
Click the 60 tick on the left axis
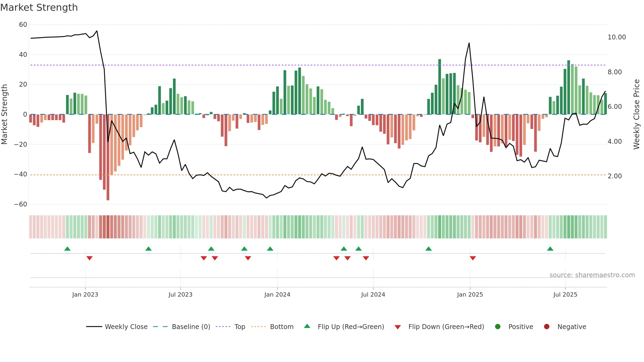pyautogui.click(x=23, y=25)
